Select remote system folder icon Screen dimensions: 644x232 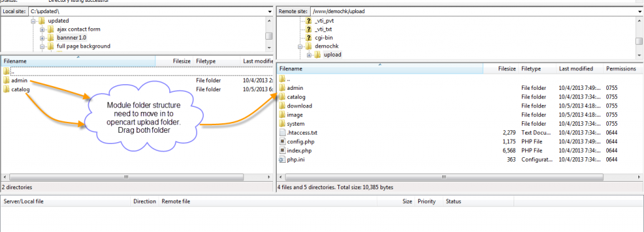(x=282, y=124)
